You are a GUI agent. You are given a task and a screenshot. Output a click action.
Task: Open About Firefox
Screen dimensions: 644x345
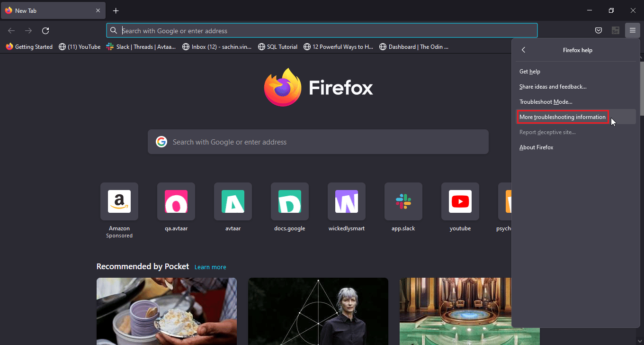pos(536,147)
